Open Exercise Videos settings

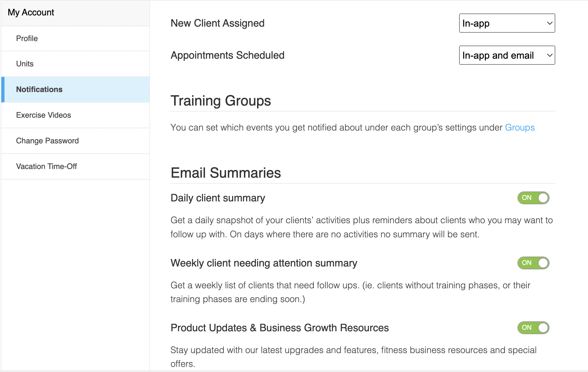pos(75,115)
